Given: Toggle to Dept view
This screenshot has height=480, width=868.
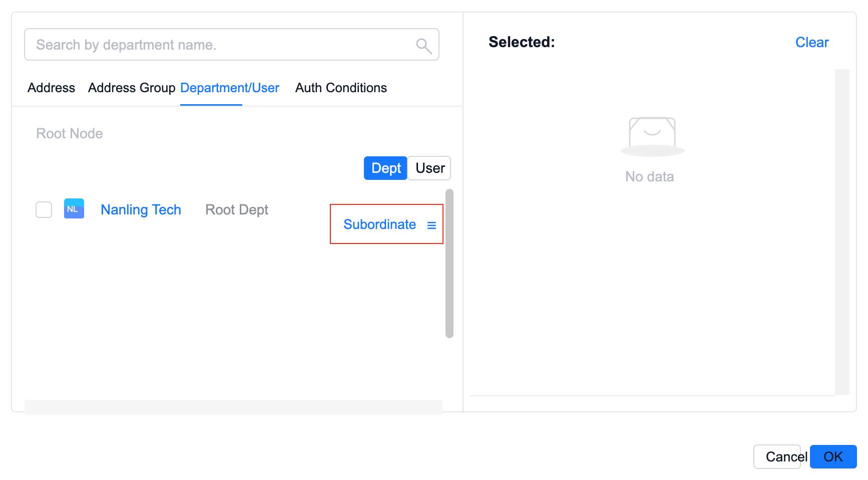Looking at the screenshot, I should pos(385,168).
